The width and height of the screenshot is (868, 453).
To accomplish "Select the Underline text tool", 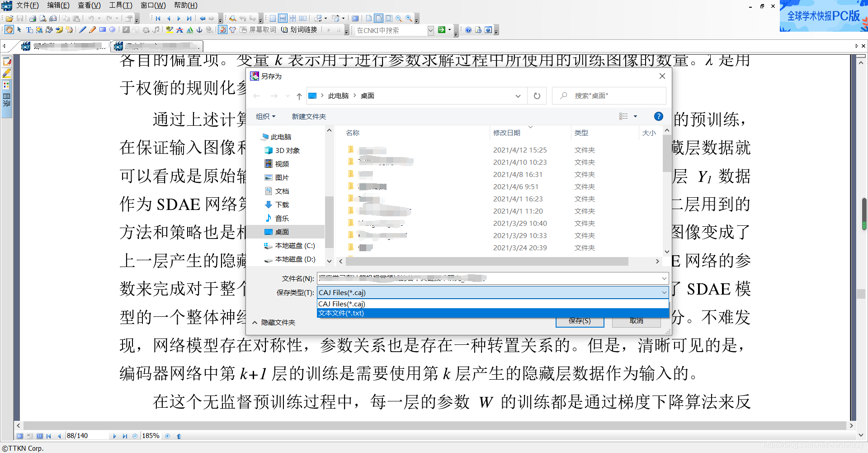I will click(190, 30).
